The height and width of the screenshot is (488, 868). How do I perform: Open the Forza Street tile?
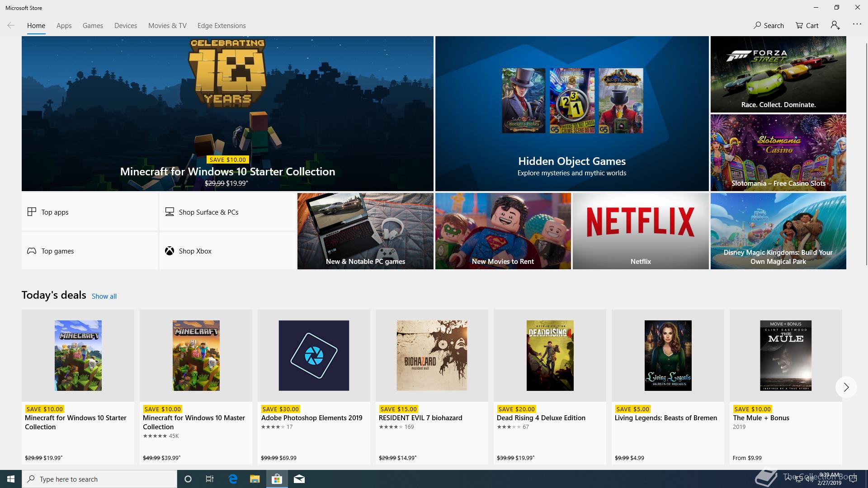coord(778,74)
